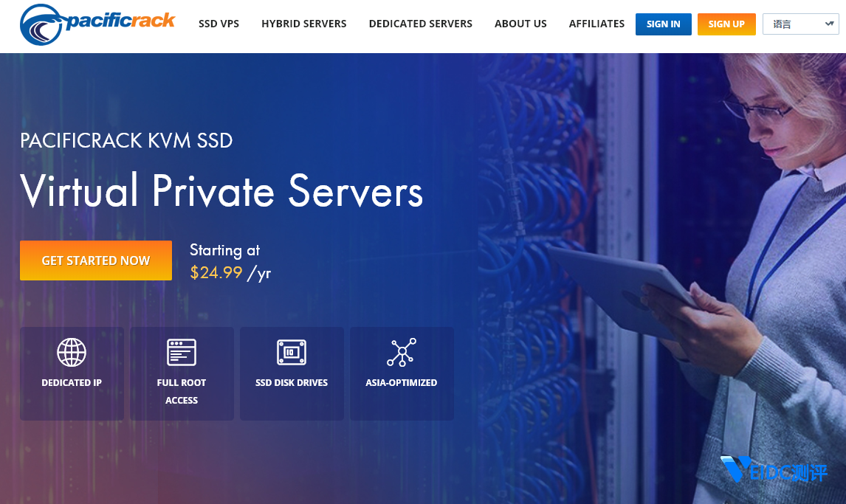Click the Asia-Optimized network icon
The height and width of the screenshot is (504, 846).
[x=402, y=353]
